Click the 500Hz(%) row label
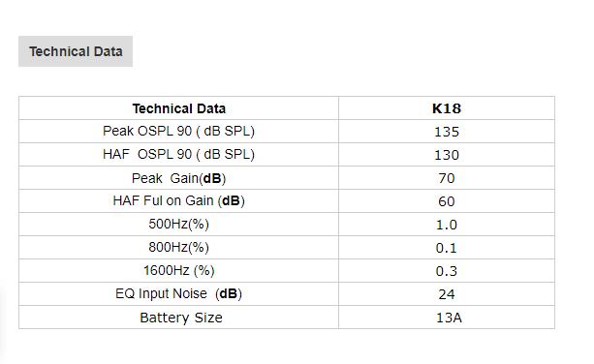This screenshot has height=364, width=594. [179, 224]
